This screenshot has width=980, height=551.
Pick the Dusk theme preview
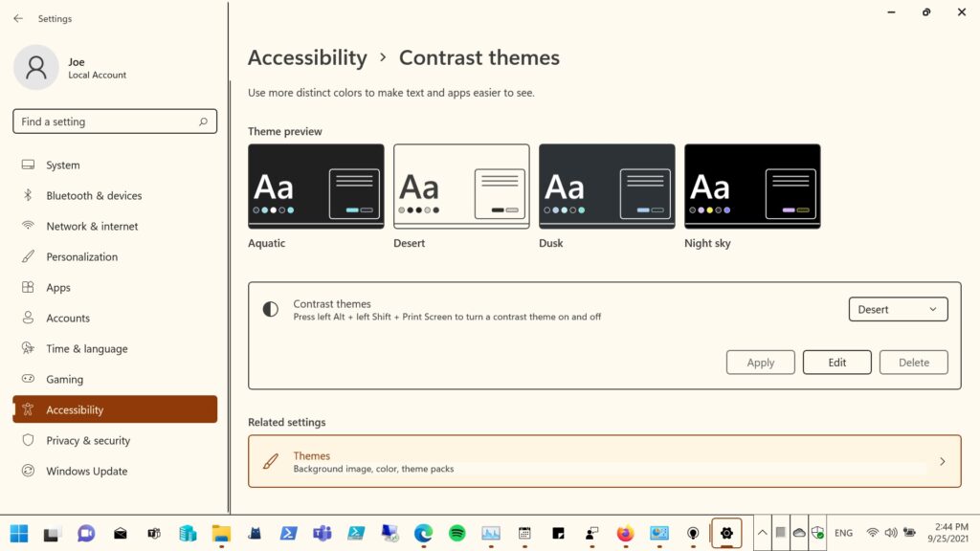pos(607,187)
